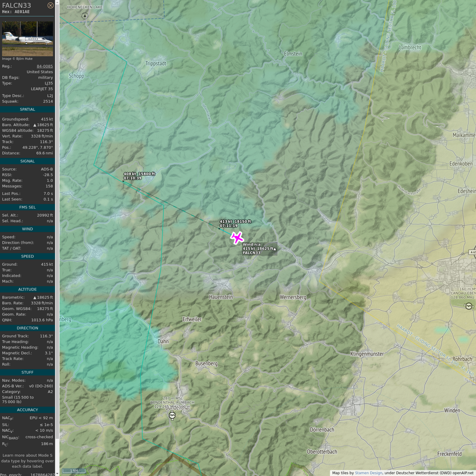Click the 413 kt 18150 ft track label

click(235, 224)
